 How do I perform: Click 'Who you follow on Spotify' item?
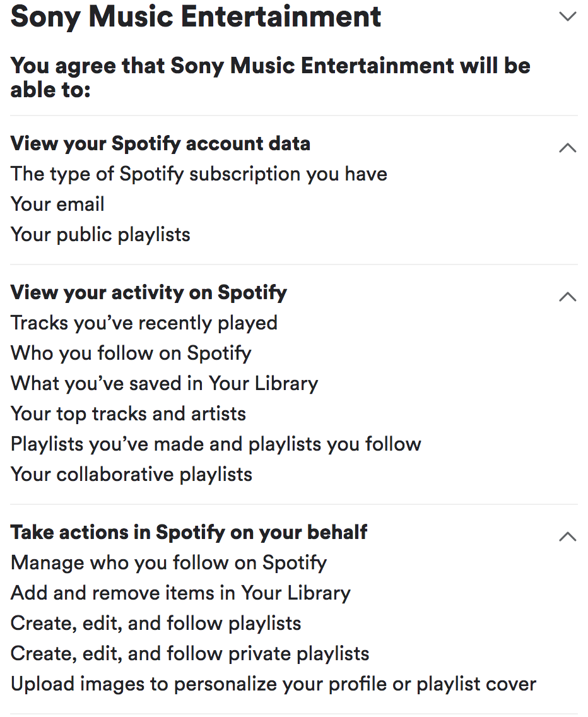tap(131, 353)
